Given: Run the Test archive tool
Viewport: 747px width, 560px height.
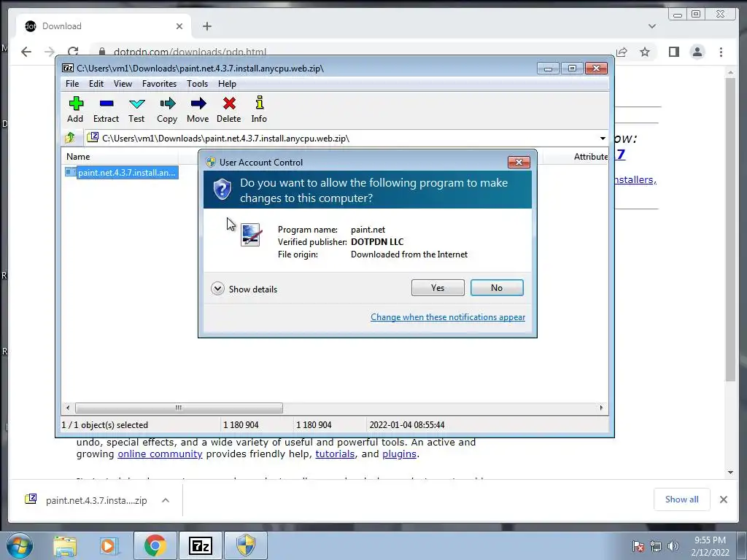Looking at the screenshot, I should point(136,109).
